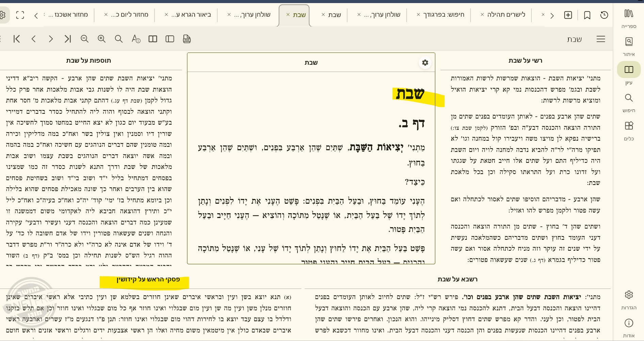
Task: Export the book with the PDF icon
Action: pos(187,39)
